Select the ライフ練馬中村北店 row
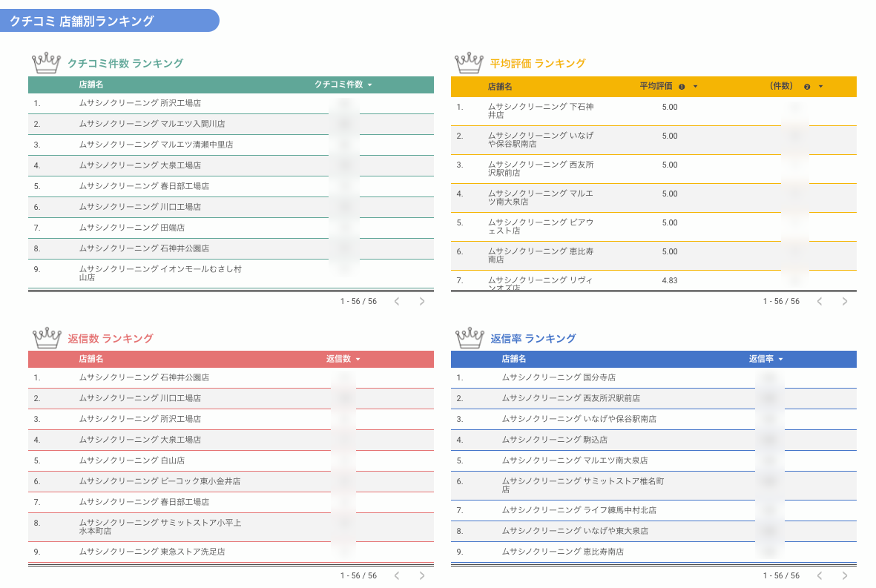 coord(653,510)
